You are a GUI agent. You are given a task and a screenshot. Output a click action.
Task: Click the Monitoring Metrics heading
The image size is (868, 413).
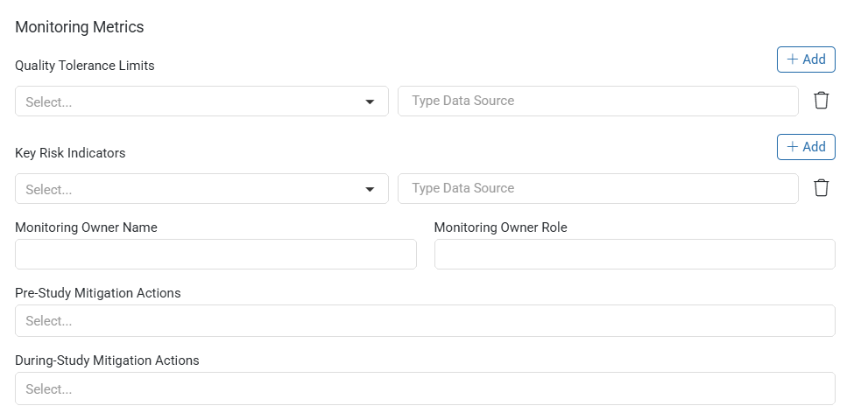pyautogui.click(x=79, y=27)
